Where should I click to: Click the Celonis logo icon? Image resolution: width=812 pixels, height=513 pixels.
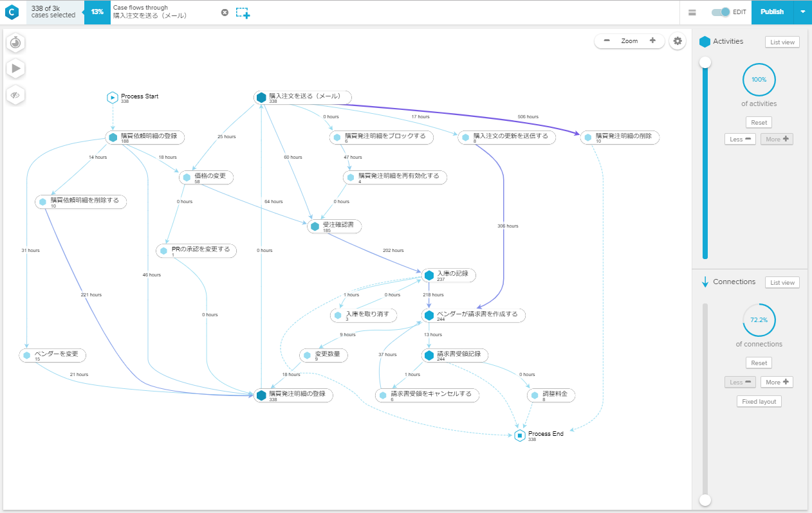tap(13, 12)
